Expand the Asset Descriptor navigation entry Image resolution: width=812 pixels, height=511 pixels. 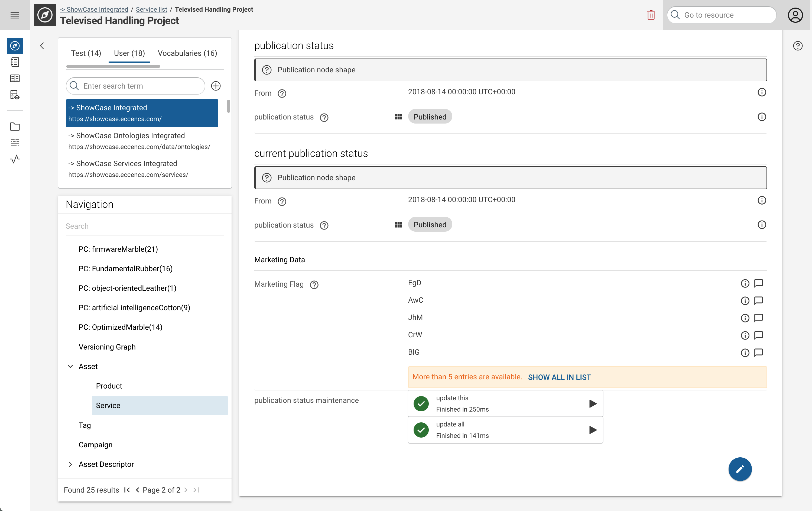pyautogui.click(x=70, y=464)
